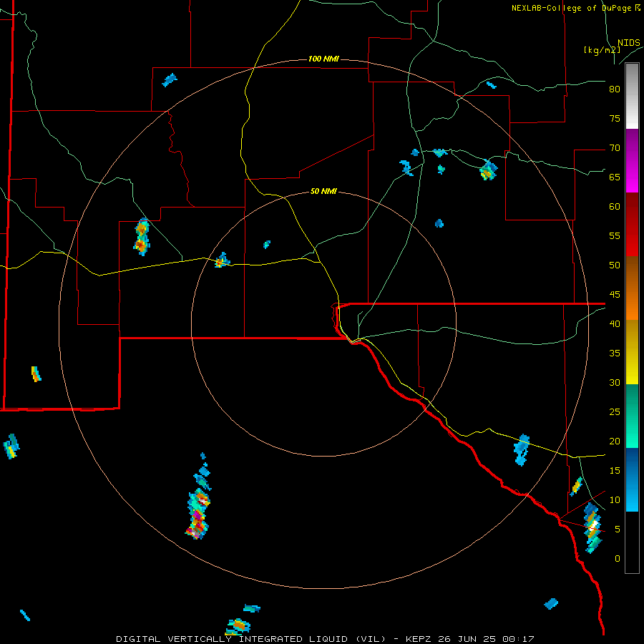Click the 100 NMI range ring label
This screenshot has height=644, width=644.
point(323,59)
